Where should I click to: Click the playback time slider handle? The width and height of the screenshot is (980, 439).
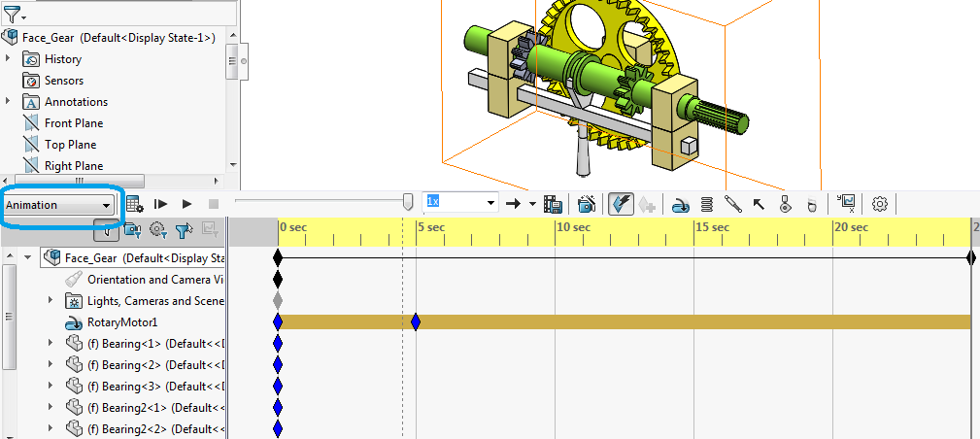[408, 202]
